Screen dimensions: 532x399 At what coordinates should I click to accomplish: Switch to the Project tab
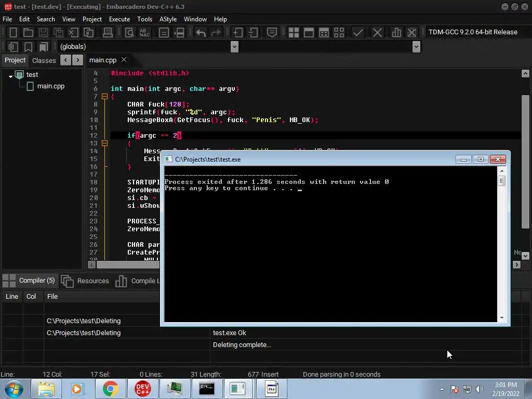(x=15, y=60)
